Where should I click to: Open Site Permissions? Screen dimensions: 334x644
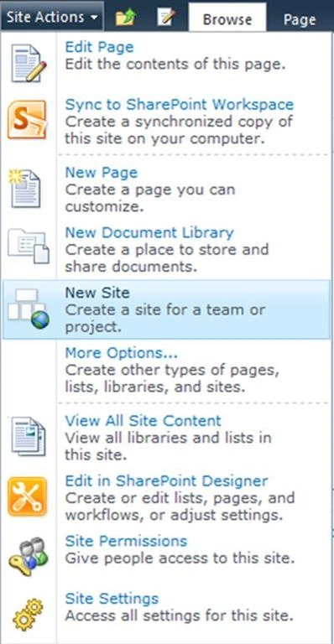tap(126, 541)
